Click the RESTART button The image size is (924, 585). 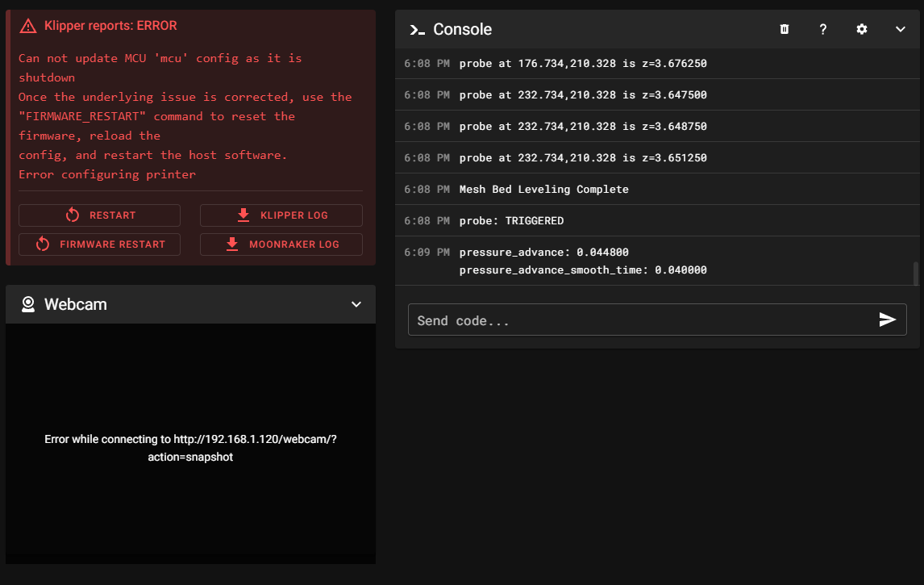(100, 215)
